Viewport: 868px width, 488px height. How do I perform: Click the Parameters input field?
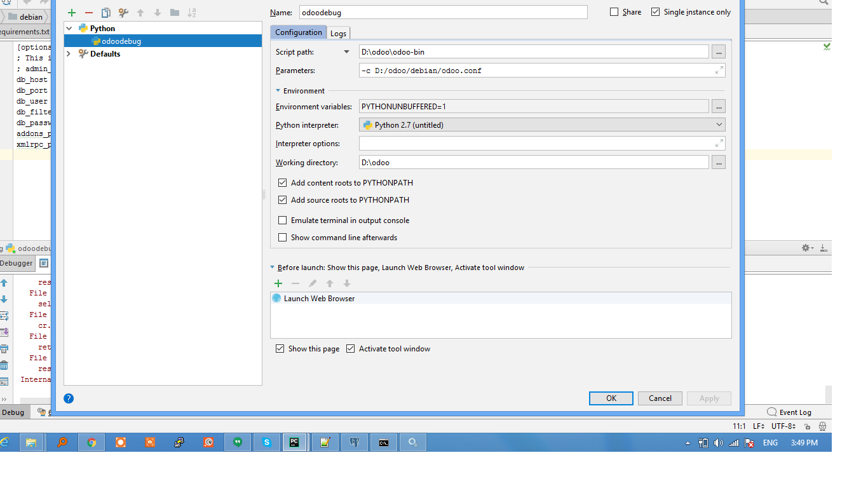pyautogui.click(x=542, y=71)
